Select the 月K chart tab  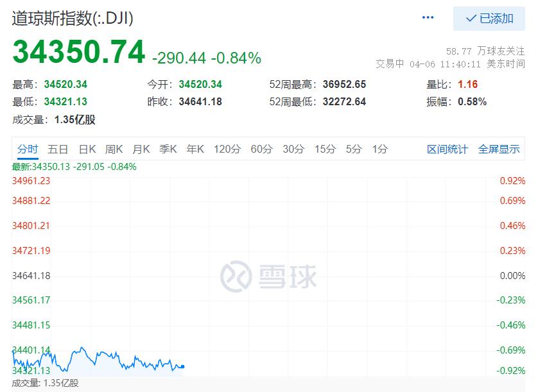(x=141, y=149)
